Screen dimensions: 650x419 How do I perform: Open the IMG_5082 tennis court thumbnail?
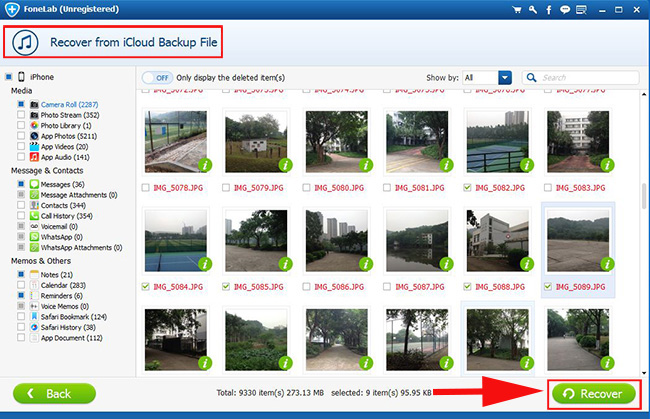[x=497, y=141]
